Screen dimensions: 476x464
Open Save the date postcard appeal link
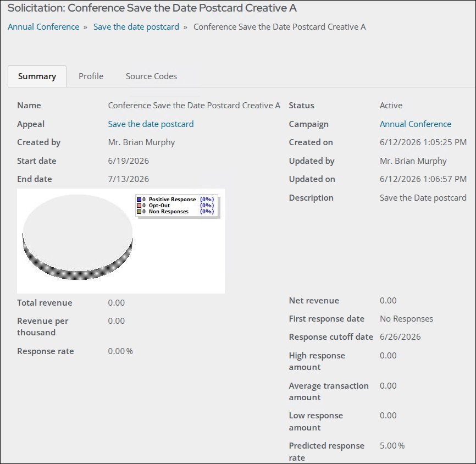[x=151, y=124]
